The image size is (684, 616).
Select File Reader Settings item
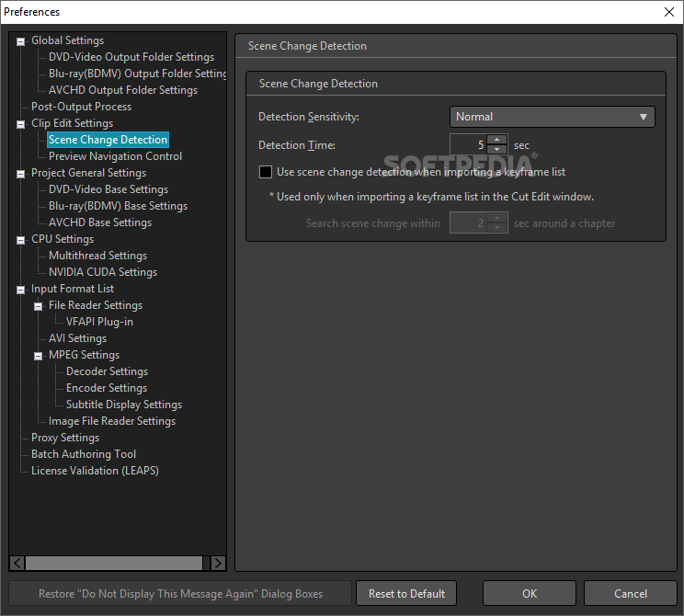click(x=96, y=305)
